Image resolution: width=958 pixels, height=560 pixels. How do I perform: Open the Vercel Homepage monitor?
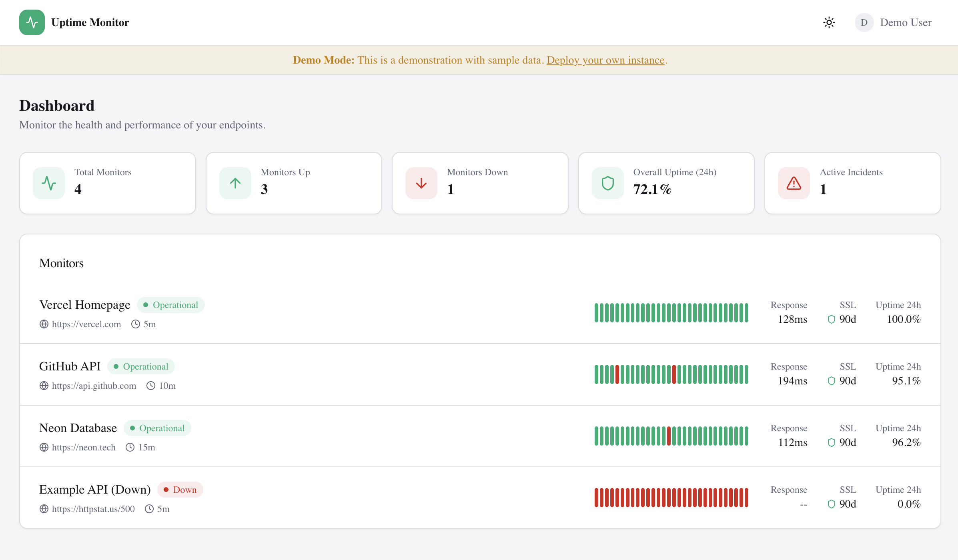pos(85,305)
